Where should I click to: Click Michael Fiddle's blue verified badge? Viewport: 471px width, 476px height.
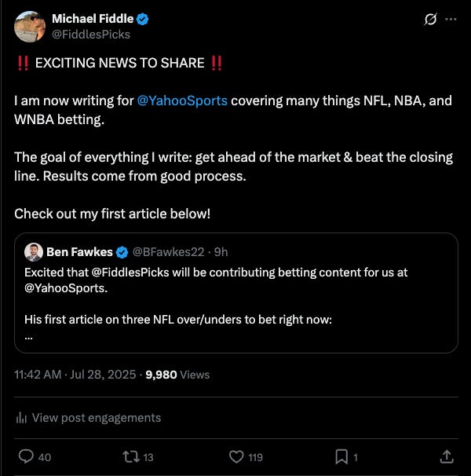[x=144, y=18]
